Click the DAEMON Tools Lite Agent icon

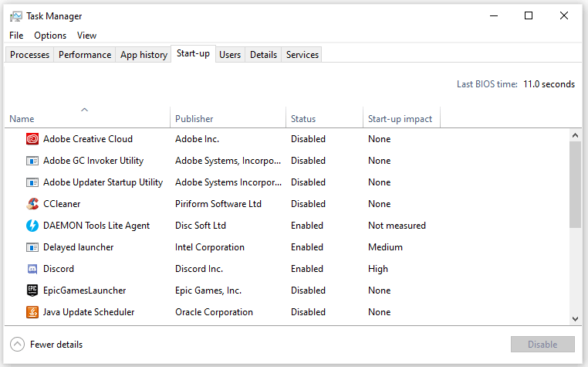(x=32, y=226)
